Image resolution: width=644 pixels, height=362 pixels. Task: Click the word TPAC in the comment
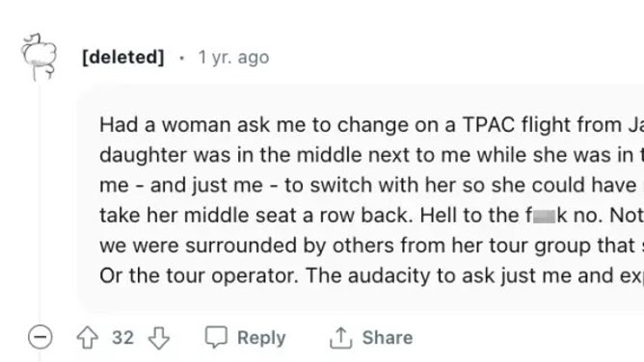tap(489, 124)
